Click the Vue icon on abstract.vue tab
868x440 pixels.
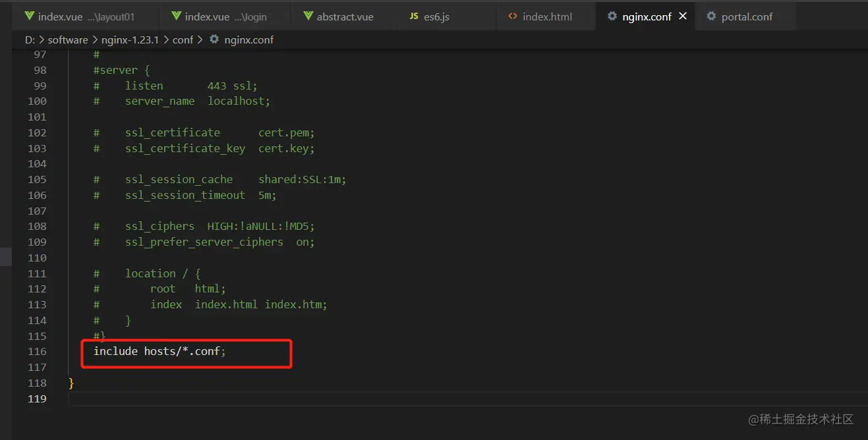(x=308, y=16)
